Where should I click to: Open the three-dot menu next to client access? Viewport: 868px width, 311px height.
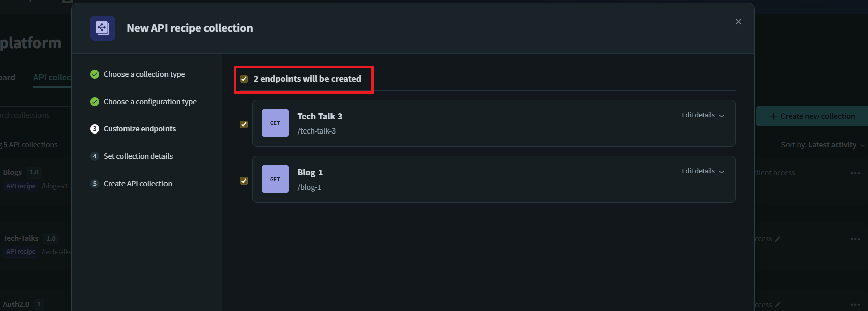pos(856,172)
